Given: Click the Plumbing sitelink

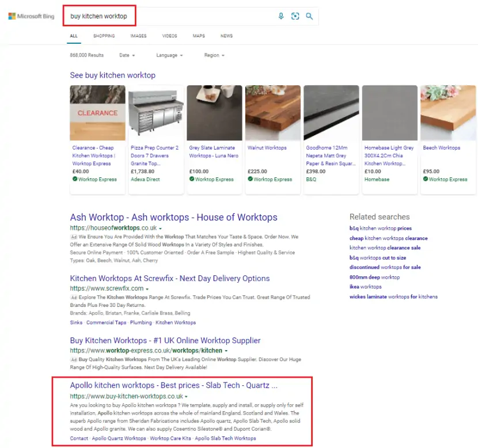Looking at the screenshot, I should [141, 322].
